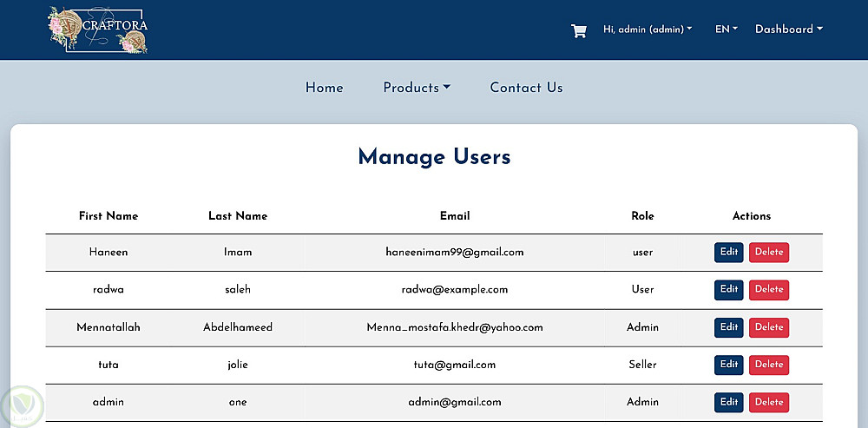
Task: Delete the user Haneen Imam
Action: click(x=768, y=253)
